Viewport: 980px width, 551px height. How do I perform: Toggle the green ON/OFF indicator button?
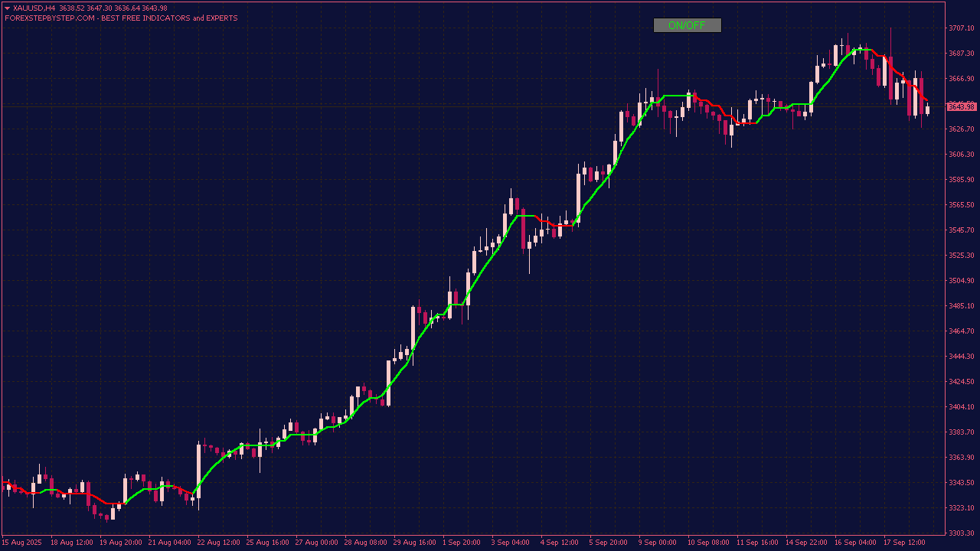point(687,25)
